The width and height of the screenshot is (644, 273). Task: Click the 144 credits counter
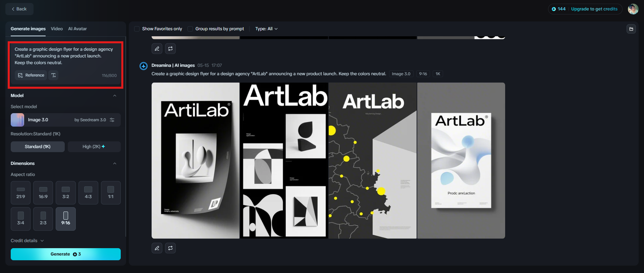[559, 9]
